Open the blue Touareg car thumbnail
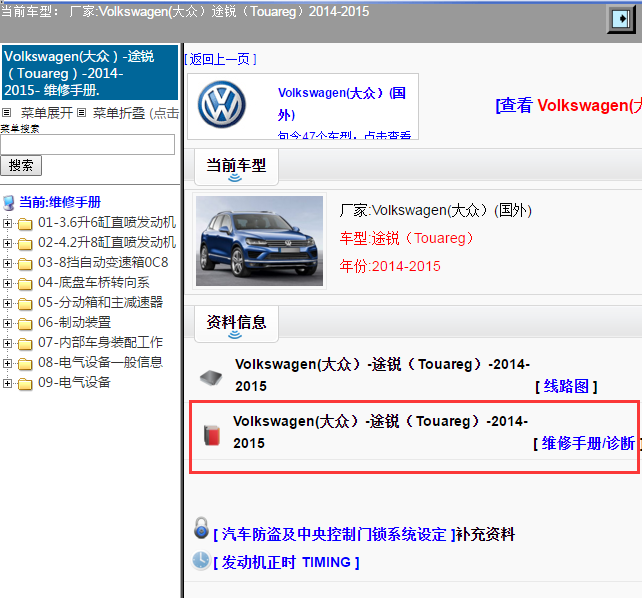This screenshot has width=642, height=598. 259,241
